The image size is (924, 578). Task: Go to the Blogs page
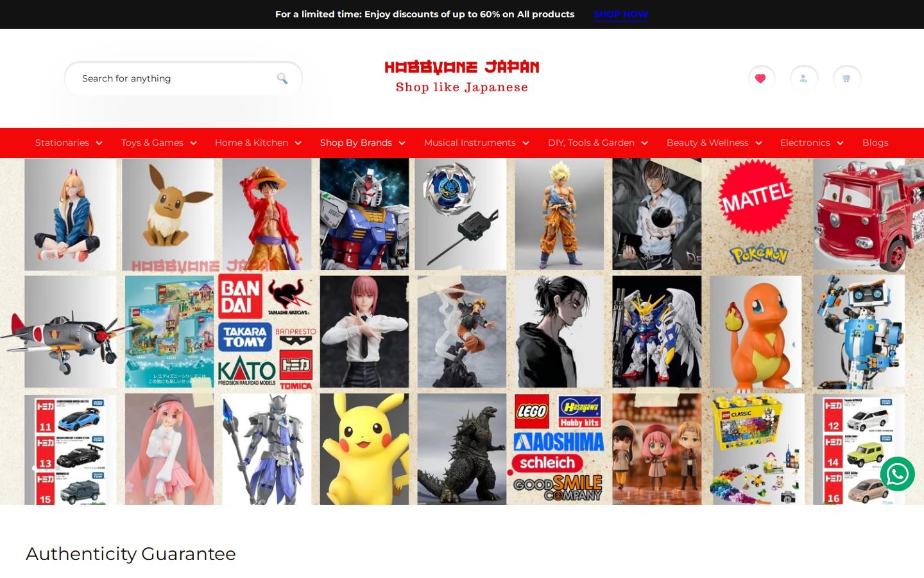pos(875,143)
